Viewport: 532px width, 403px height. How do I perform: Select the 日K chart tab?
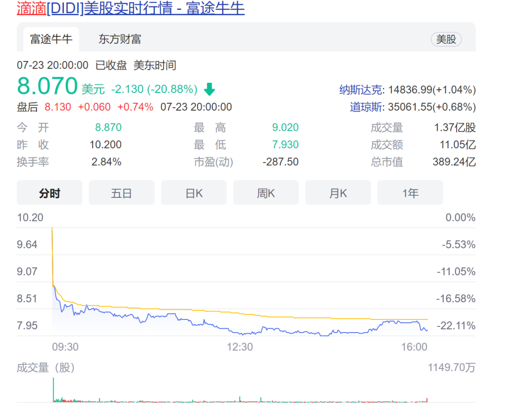(194, 193)
